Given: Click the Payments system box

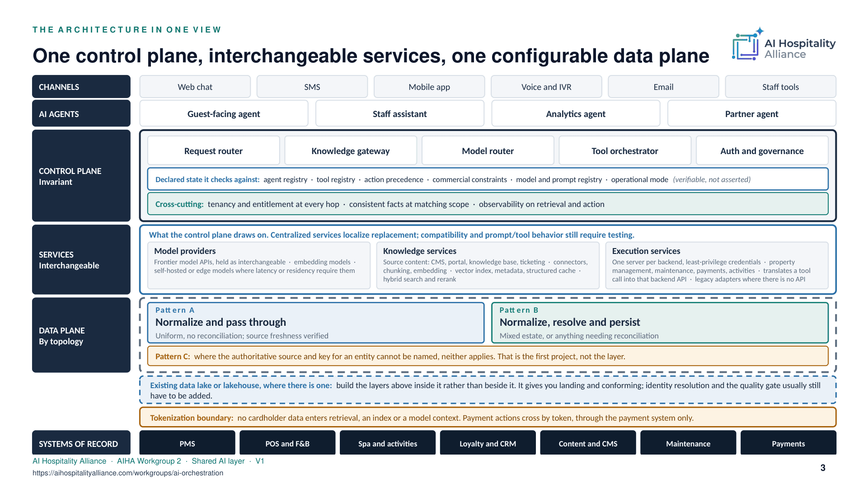Looking at the screenshot, I should 788,443.
